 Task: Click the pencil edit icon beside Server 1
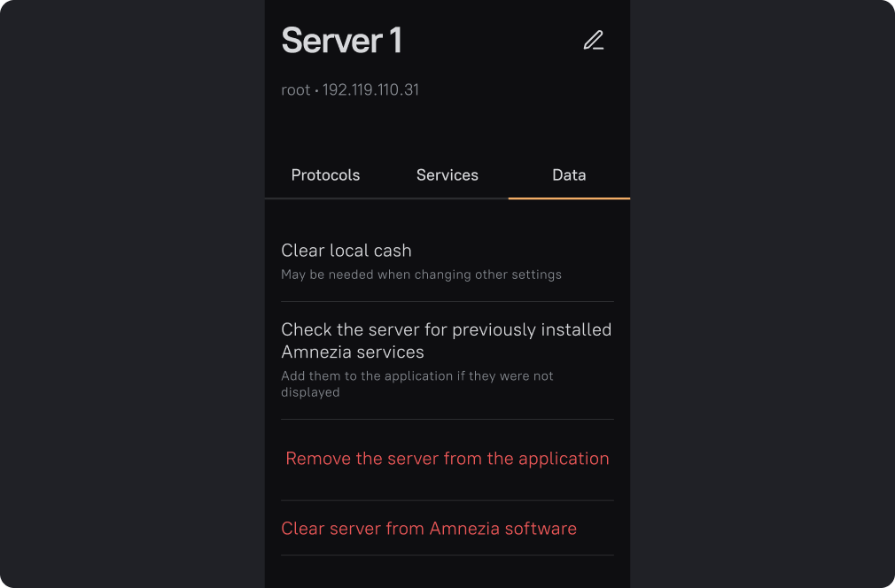593,41
